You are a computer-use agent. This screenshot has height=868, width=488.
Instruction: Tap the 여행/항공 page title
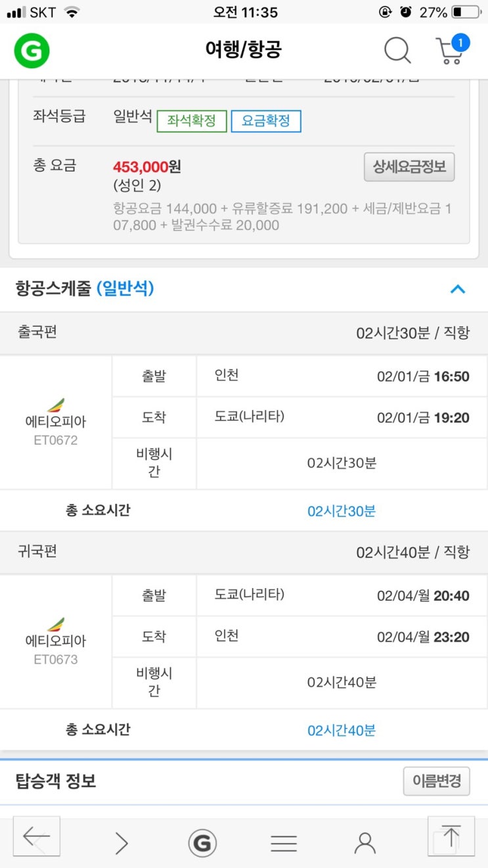pyautogui.click(x=244, y=50)
